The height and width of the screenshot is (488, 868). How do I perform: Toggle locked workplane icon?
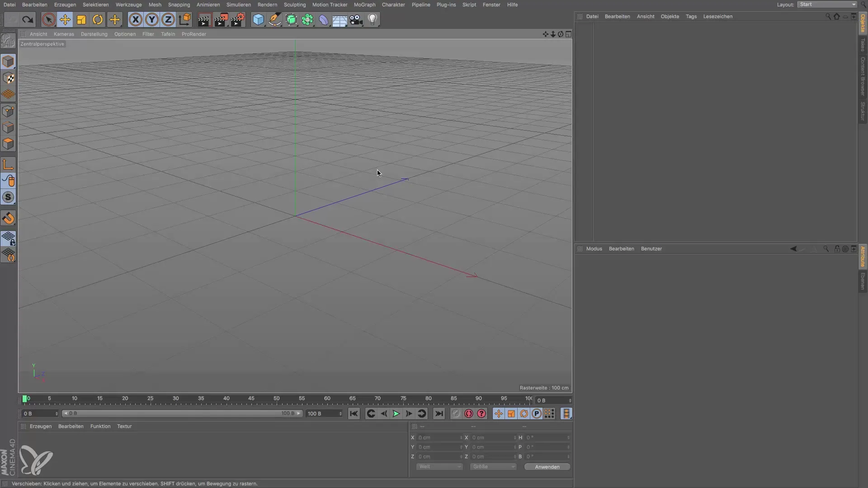[8, 239]
